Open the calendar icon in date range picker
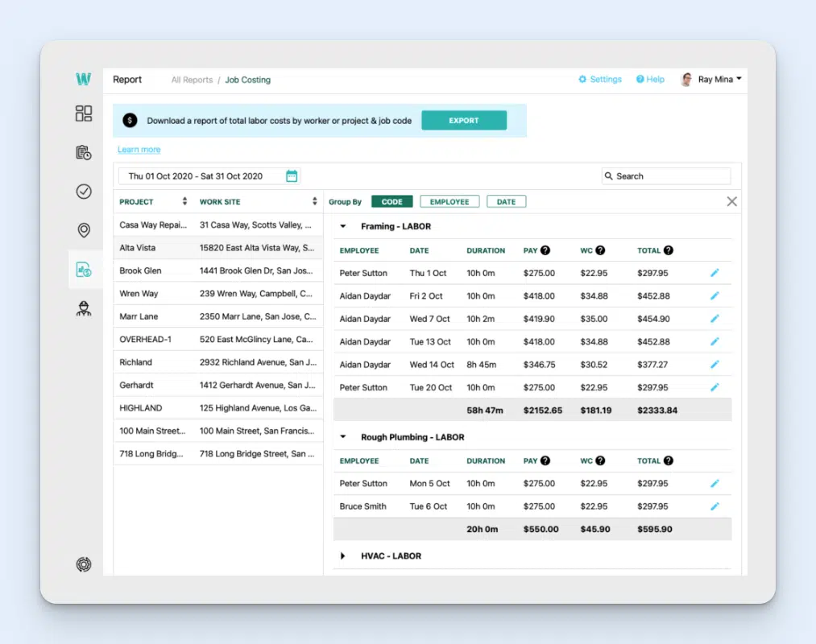The height and width of the screenshot is (644, 816). (x=291, y=175)
